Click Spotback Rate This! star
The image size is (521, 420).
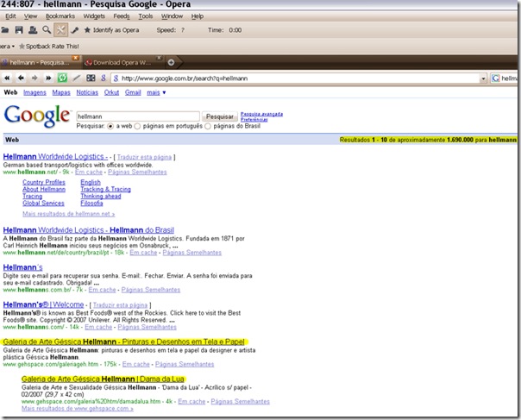49,47
